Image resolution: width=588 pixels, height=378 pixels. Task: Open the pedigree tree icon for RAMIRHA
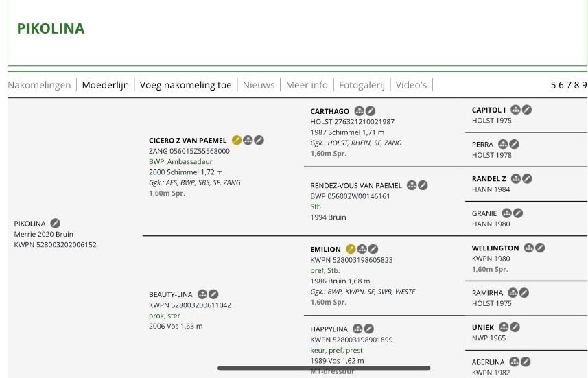(513, 293)
